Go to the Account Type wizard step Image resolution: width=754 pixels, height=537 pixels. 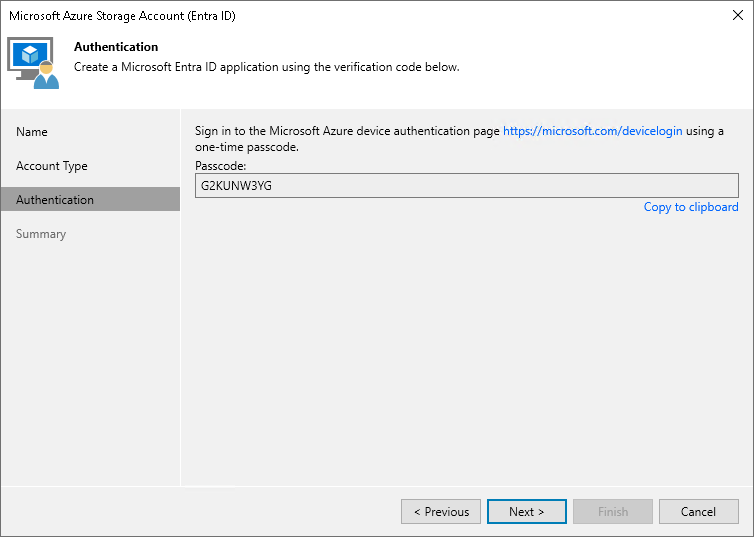pyautogui.click(x=51, y=166)
